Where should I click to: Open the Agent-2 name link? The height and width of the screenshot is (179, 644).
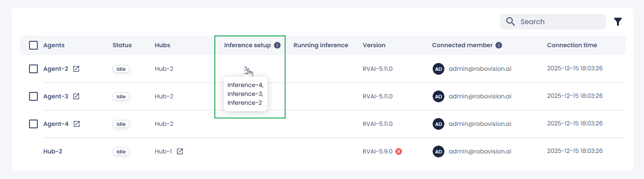[x=56, y=69]
